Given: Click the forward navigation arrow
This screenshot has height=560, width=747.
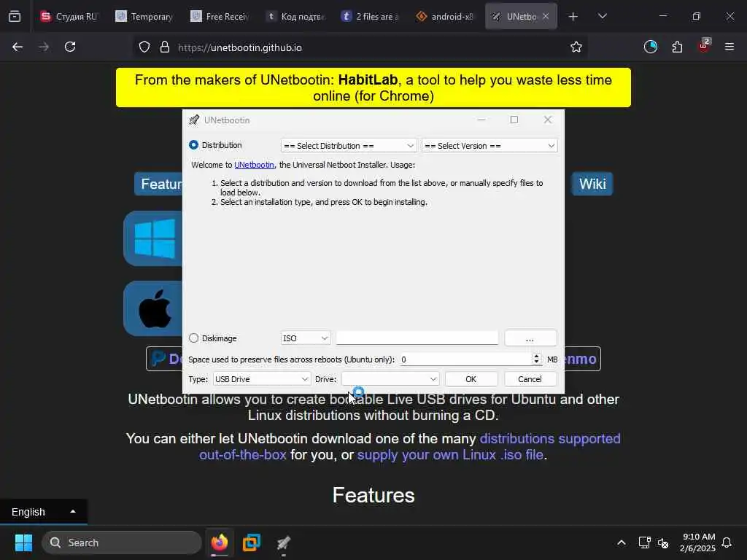Looking at the screenshot, I should tap(44, 47).
